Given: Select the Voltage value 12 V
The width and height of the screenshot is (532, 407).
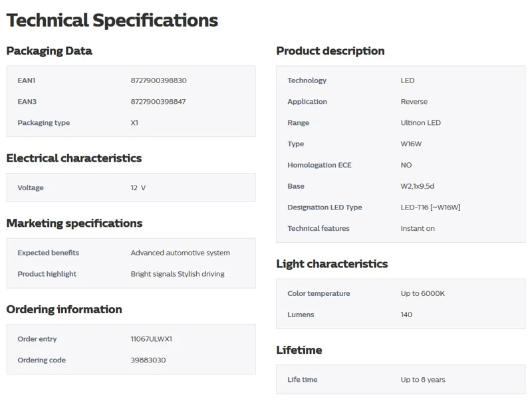Looking at the screenshot, I should (x=138, y=188).
